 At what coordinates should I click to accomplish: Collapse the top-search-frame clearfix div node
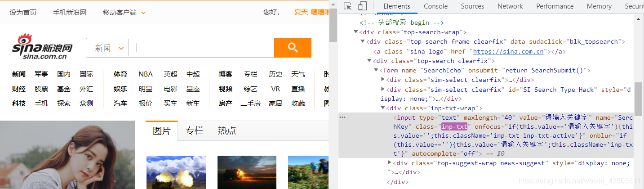tap(363, 42)
